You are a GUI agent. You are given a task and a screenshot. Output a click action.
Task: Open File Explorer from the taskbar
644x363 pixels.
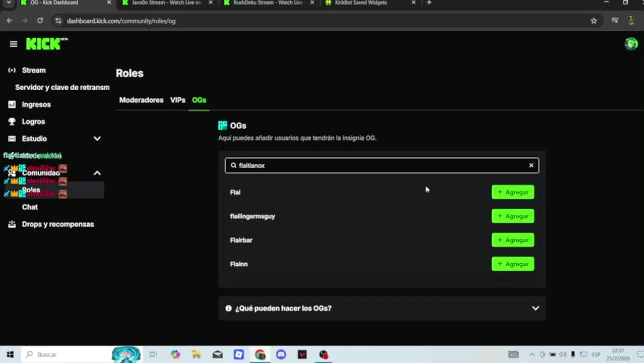(x=196, y=354)
